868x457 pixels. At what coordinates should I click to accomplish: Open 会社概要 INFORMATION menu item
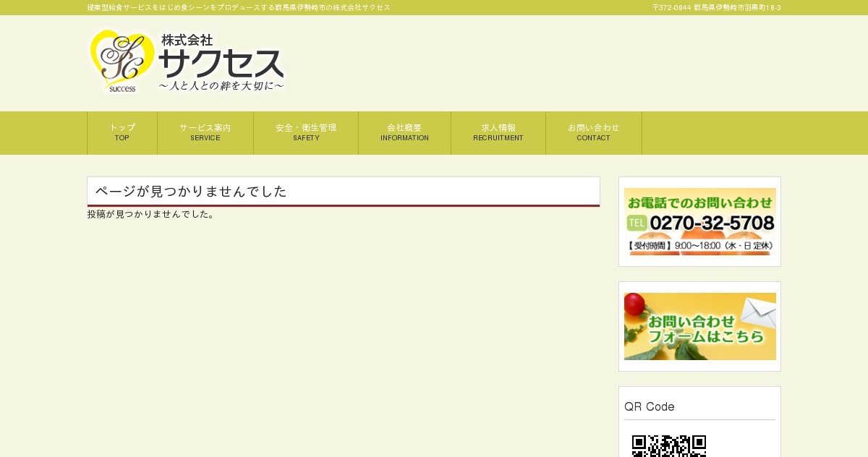coord(404,132)
